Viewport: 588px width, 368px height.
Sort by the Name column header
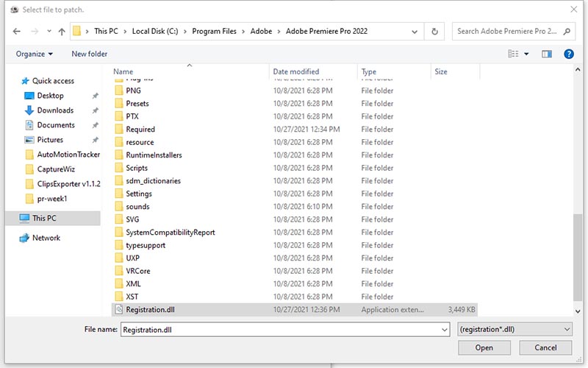pos(123,71)
